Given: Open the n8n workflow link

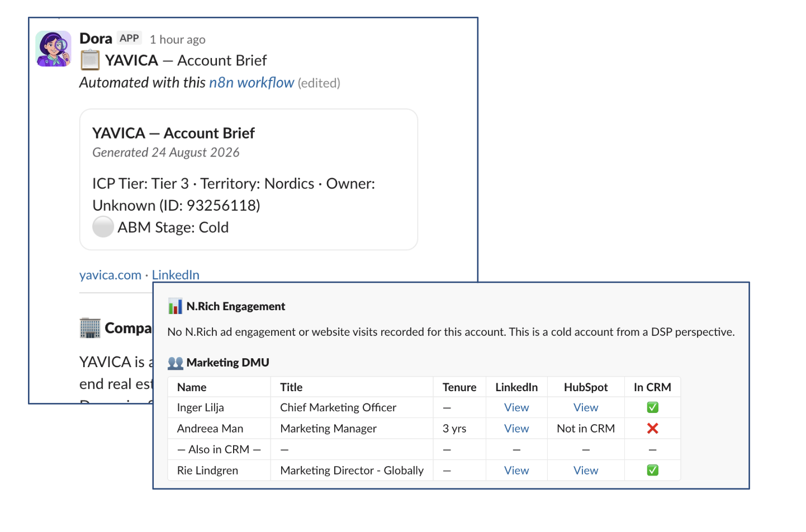Looking at the screenshot, I should coord(252,83).
